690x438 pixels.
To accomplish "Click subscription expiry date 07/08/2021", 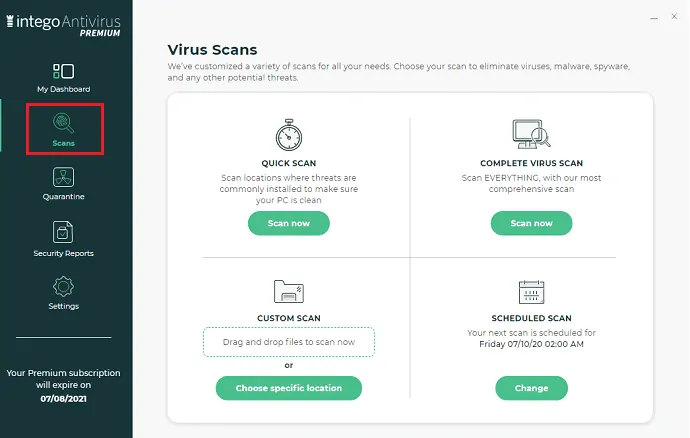I will click(63, 398).
